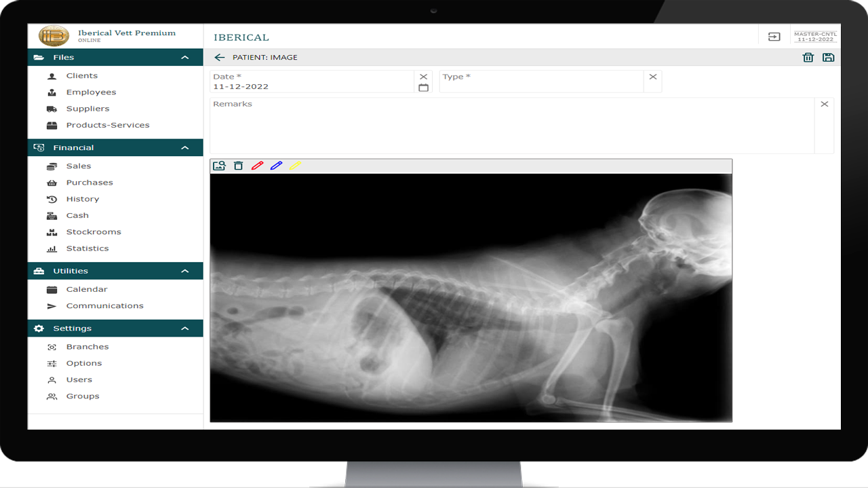Open the Clients menu item
868x488 pixels.
[82, 76]
